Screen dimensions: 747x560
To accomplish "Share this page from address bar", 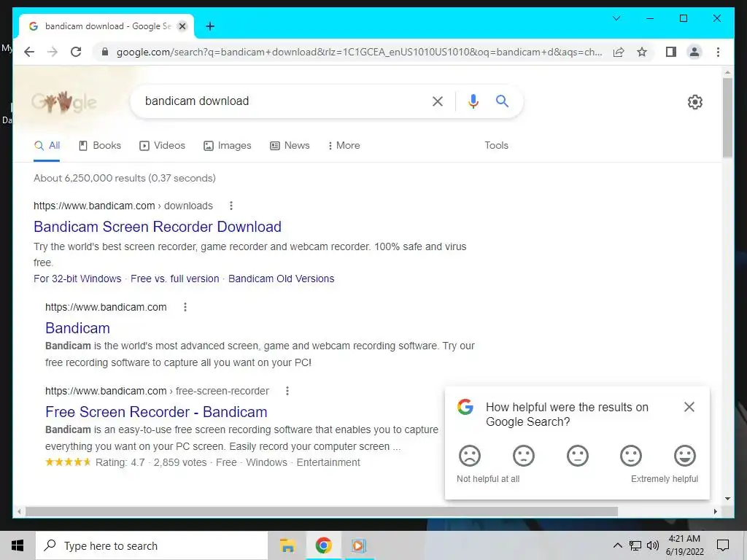I will 619,52.
